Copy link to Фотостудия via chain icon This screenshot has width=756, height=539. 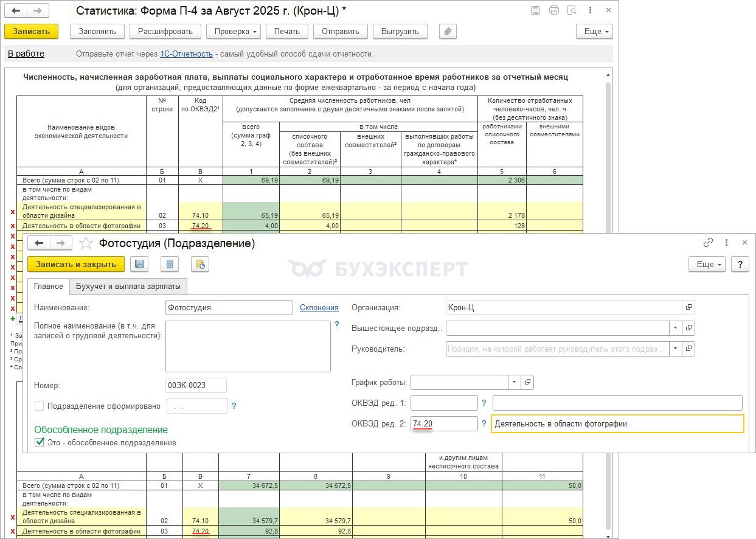tap(708, 243)
